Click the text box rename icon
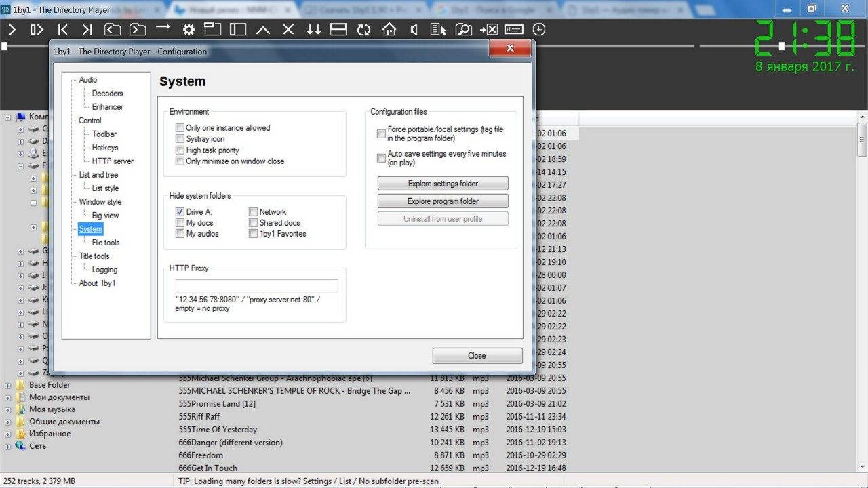This screenshot has height=488, width=868. tap(514, 30)
